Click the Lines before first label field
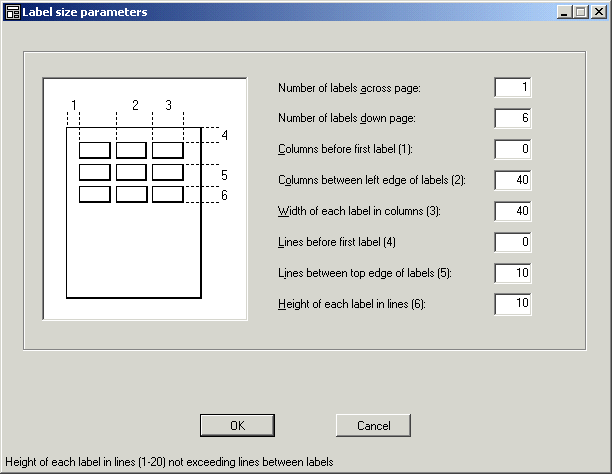 512,242
